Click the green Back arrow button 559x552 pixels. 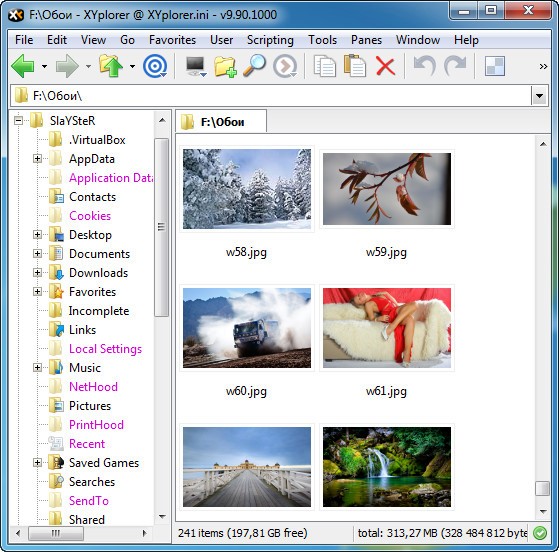(23, 66)
